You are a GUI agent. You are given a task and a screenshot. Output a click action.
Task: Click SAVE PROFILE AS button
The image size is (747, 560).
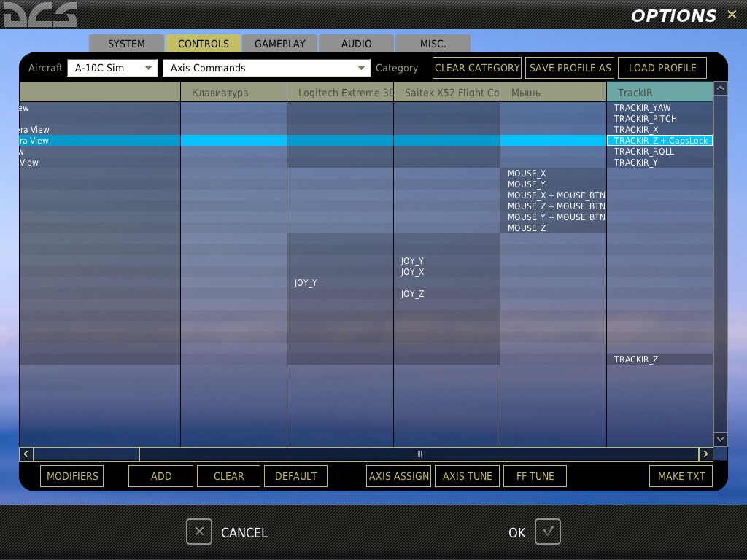click(570, 68)
